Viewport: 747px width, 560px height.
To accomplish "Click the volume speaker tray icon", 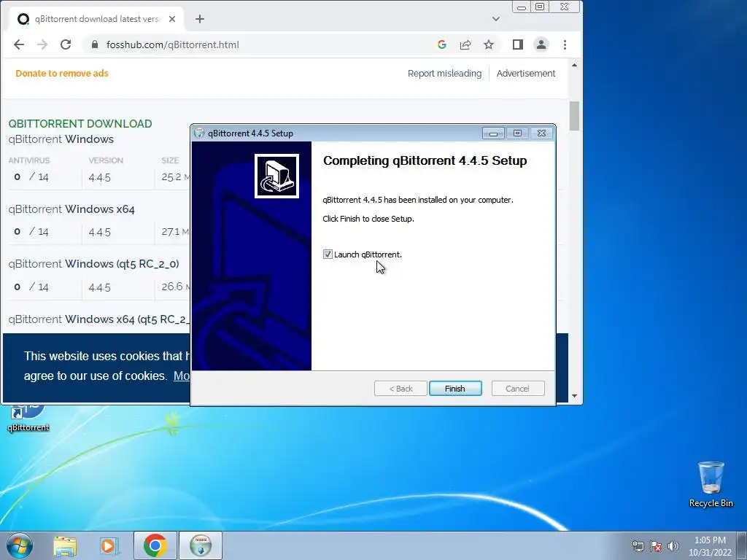I will [x=673, y=546].
